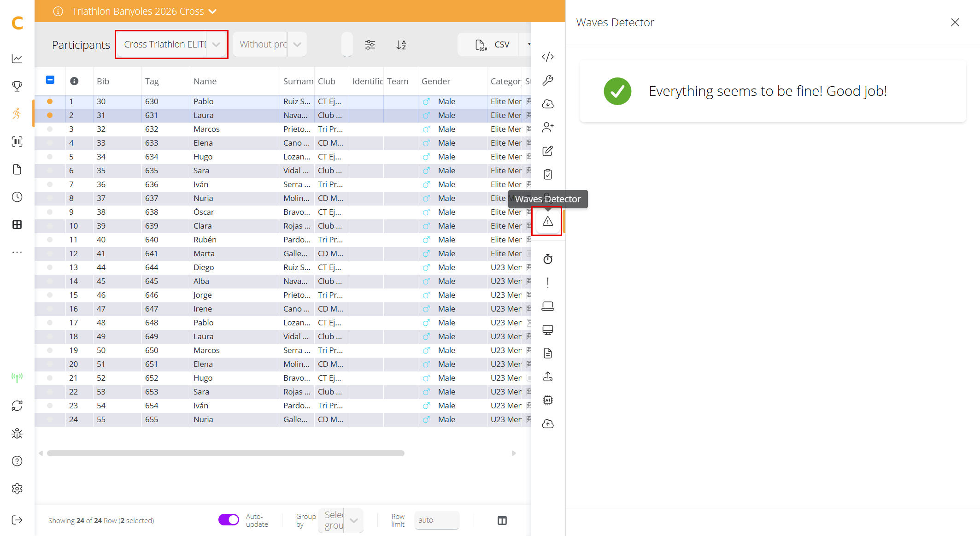Click the event info circle icon in orange header
This screenshot has height=536, width=980.
coord(58,12)
